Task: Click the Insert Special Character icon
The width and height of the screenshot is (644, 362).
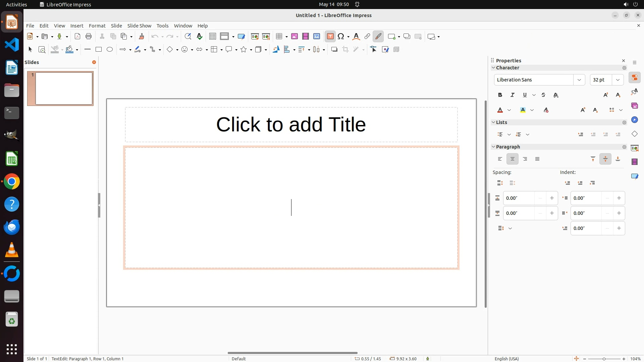Action: pos(341,37)
